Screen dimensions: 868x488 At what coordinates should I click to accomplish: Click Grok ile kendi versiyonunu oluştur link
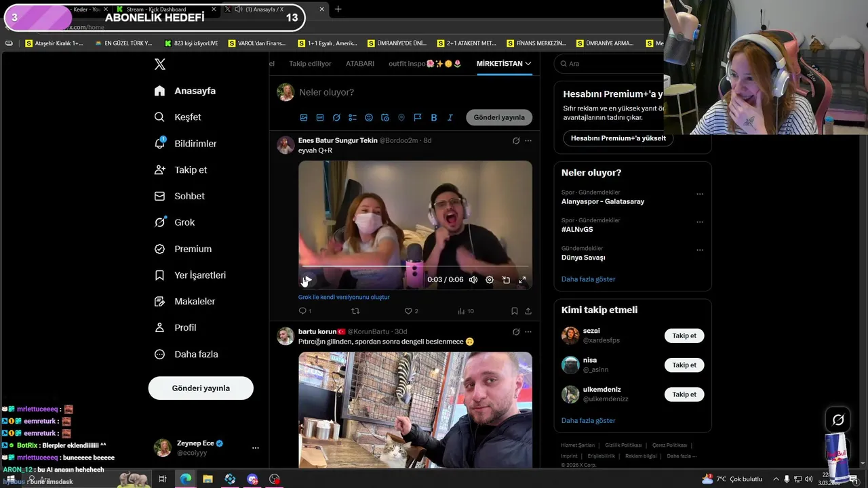coord(344,297)
